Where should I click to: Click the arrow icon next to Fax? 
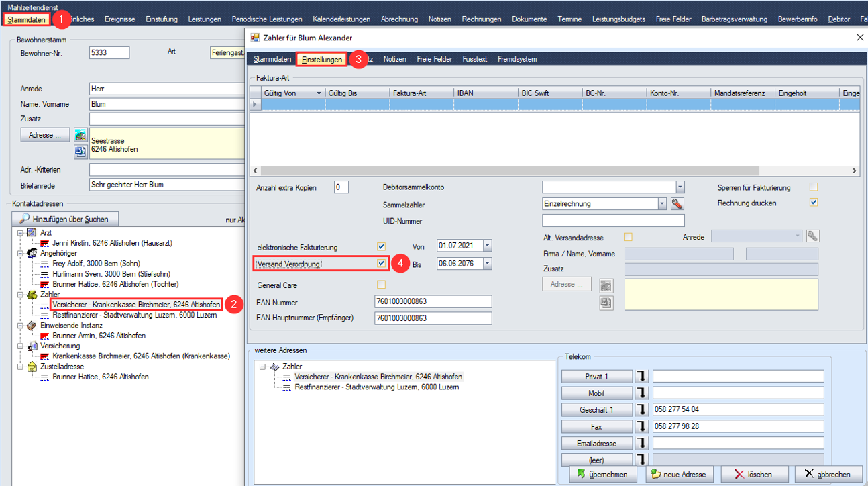click(642, 426)
